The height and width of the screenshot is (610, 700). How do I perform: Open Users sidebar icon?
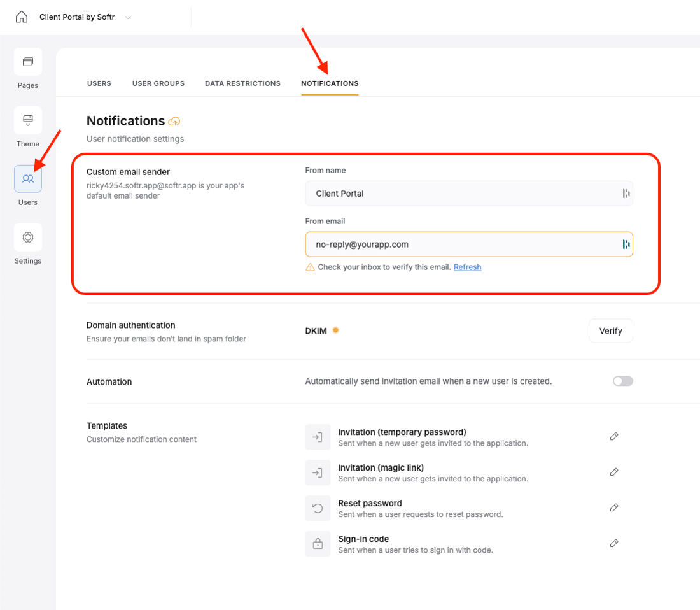coord(27,179)
